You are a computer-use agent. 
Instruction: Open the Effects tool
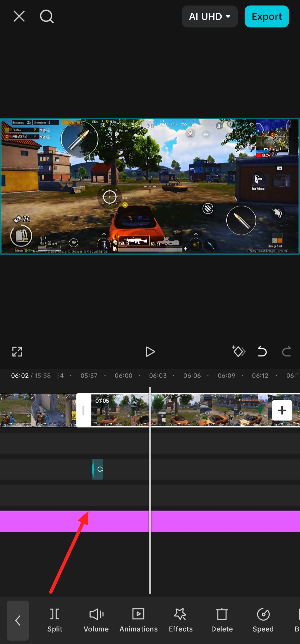181,621
